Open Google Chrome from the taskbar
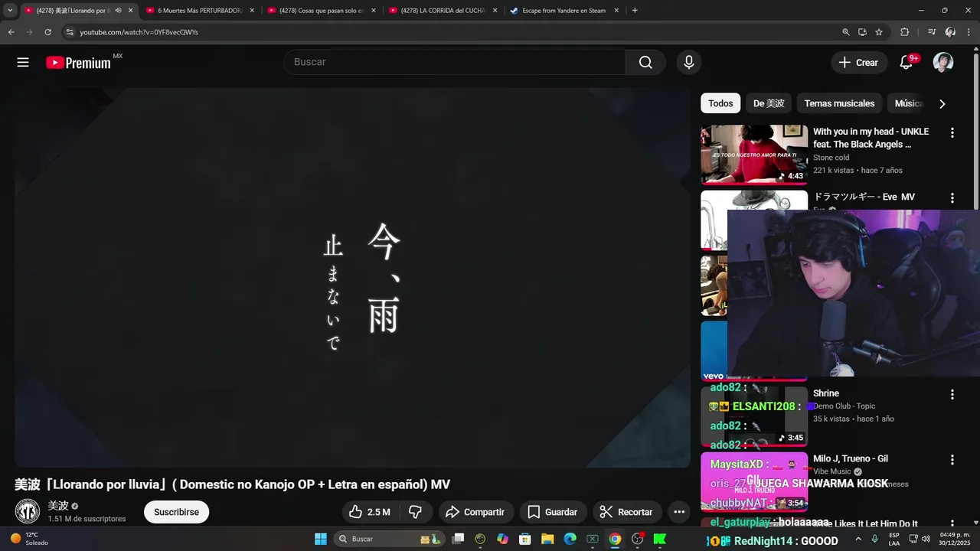Viewport: 980px width, 551px height. pyautogui.click(x=615, y=539)
